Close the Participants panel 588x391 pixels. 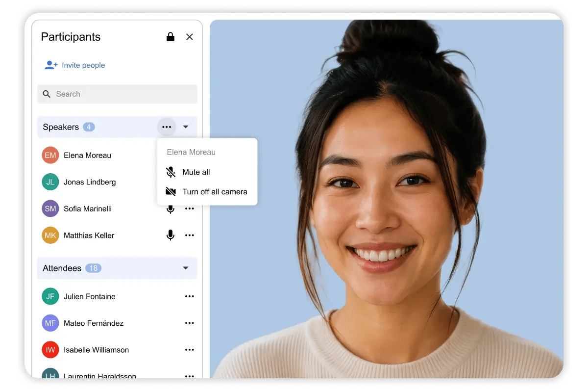pyautogui.click(x=190, y=37)
